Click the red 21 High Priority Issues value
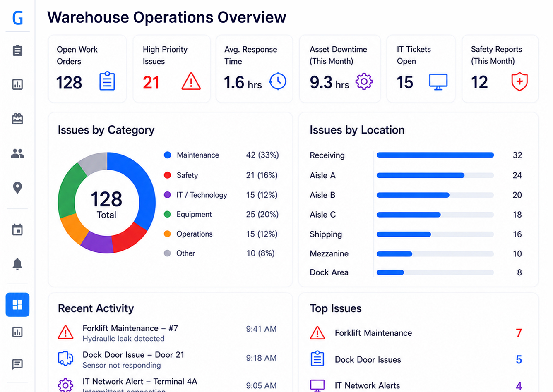This screenshot has width=553, height=392. coord(151,83)
